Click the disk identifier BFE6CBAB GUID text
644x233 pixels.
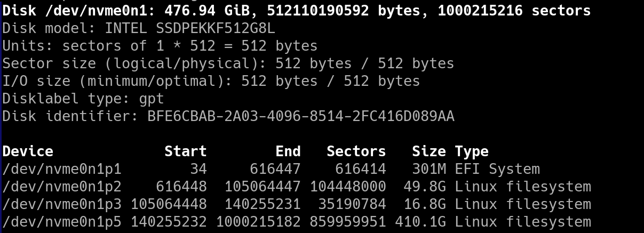click(x=301, y=116)
